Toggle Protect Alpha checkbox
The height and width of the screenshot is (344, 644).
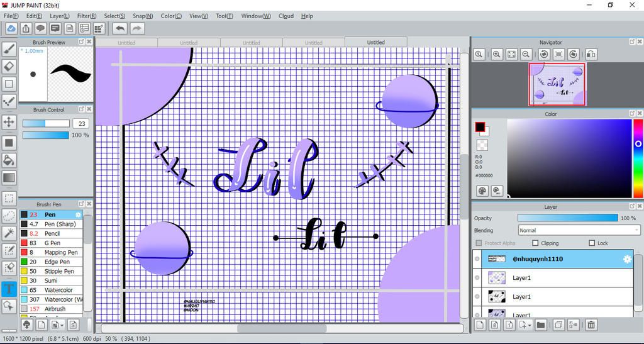pyautogui.click(x=479, y=243)
